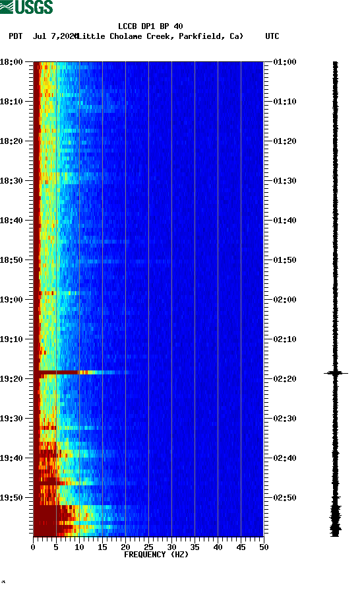364x589 pixels.
Task: Click the '30' frequency axis label
Action: (x=171, y=547)
